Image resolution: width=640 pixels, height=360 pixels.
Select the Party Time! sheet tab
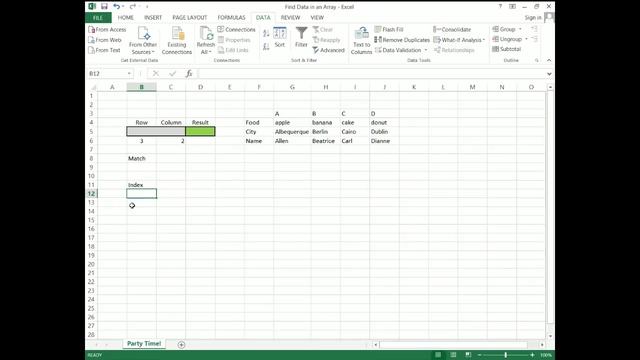click(144, 344)
